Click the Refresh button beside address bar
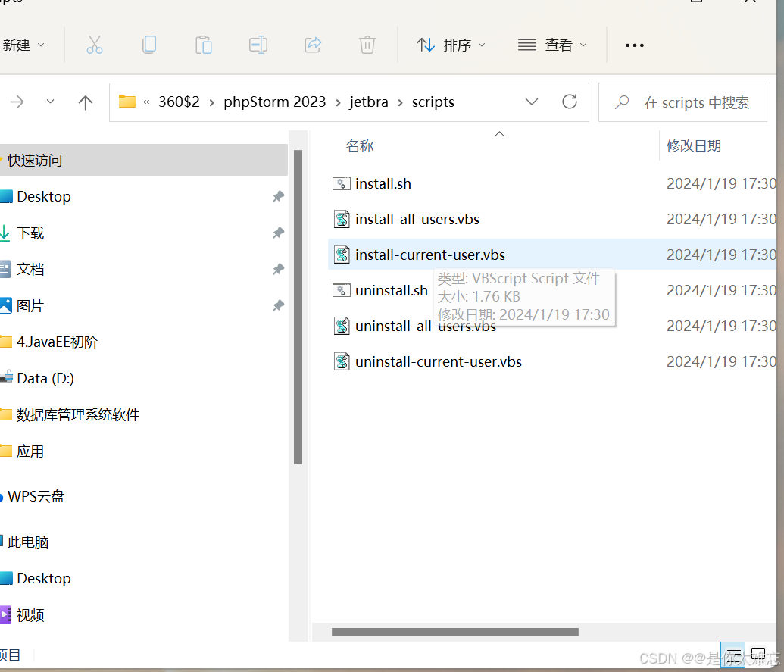 tap(570, 102)
